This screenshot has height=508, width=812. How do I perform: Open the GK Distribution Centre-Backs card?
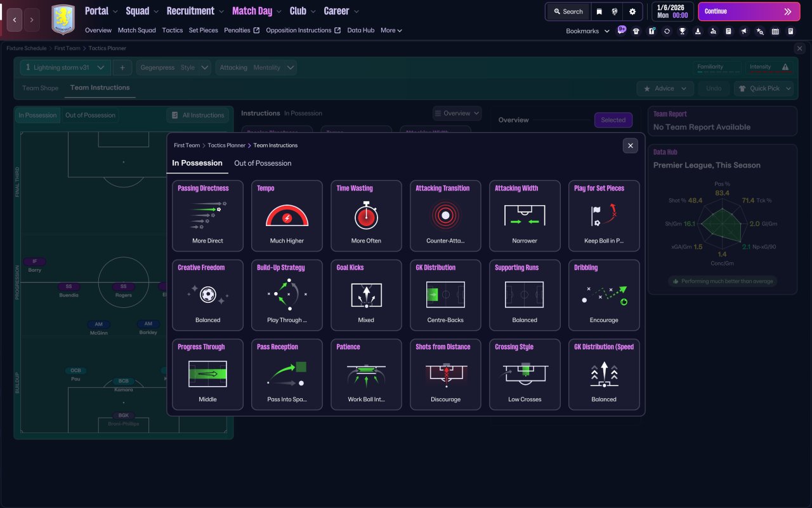point(445,295)
